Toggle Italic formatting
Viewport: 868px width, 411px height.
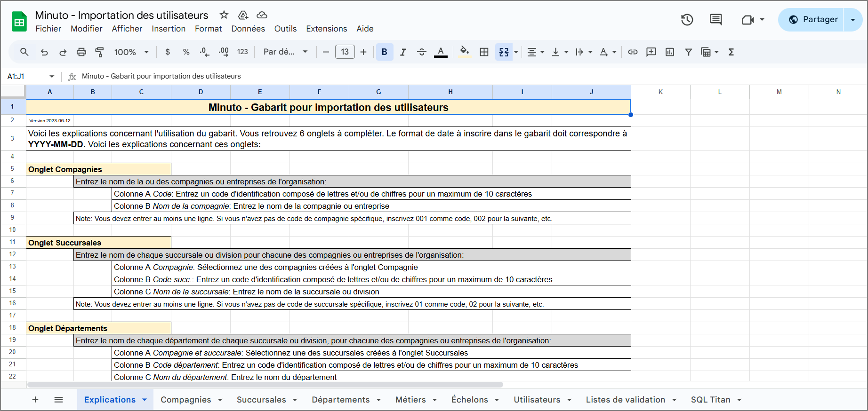(x=403, y=52)
